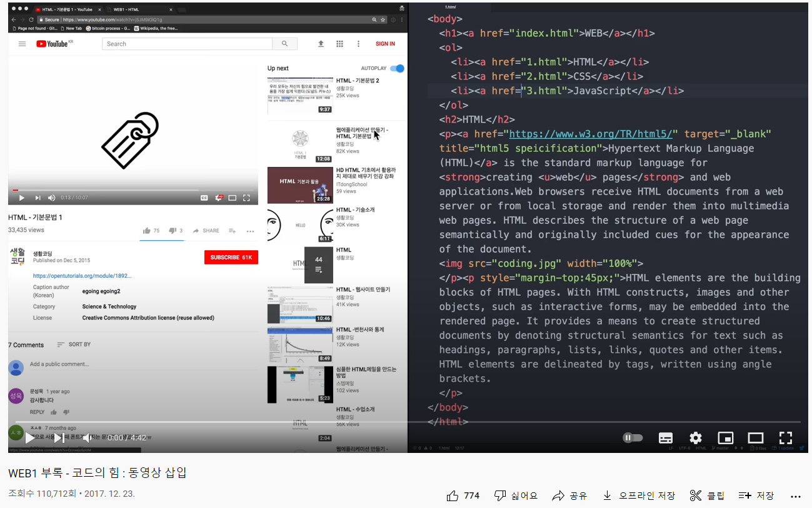The width and height of the screenshot is (812, 508).
Task: Open the main player's settings gear
Action: 696,437
